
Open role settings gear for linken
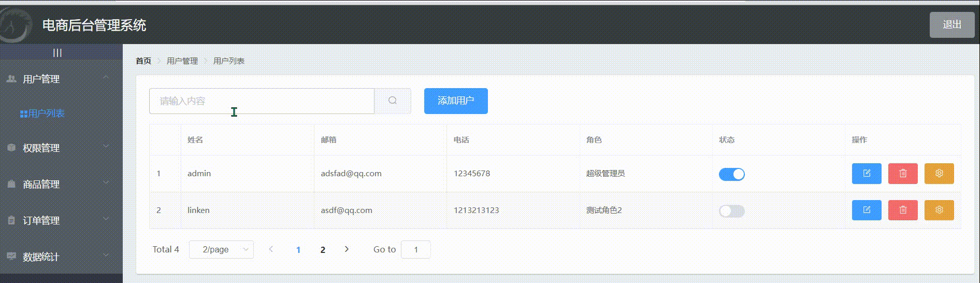[939, 210]
